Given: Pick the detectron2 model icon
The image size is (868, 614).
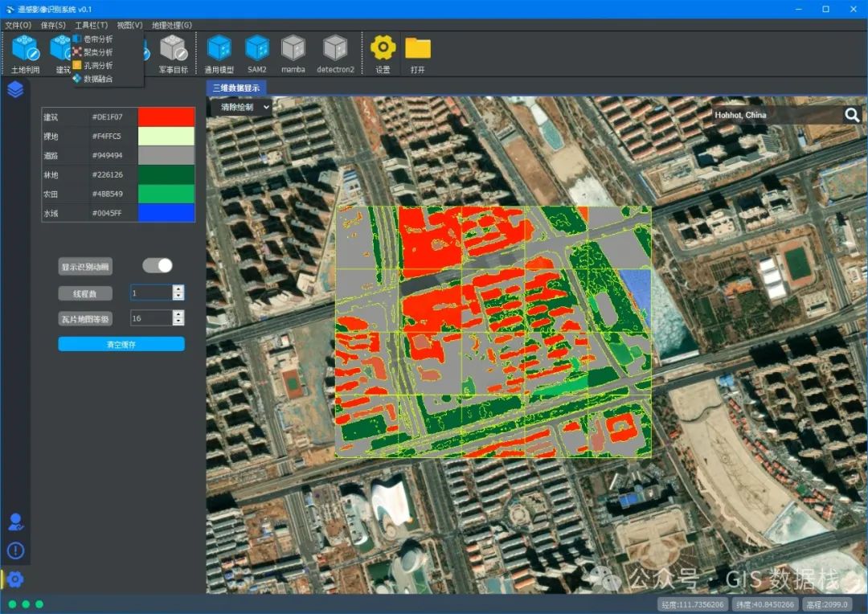Looking at the screenshot, I should (335, 54).
